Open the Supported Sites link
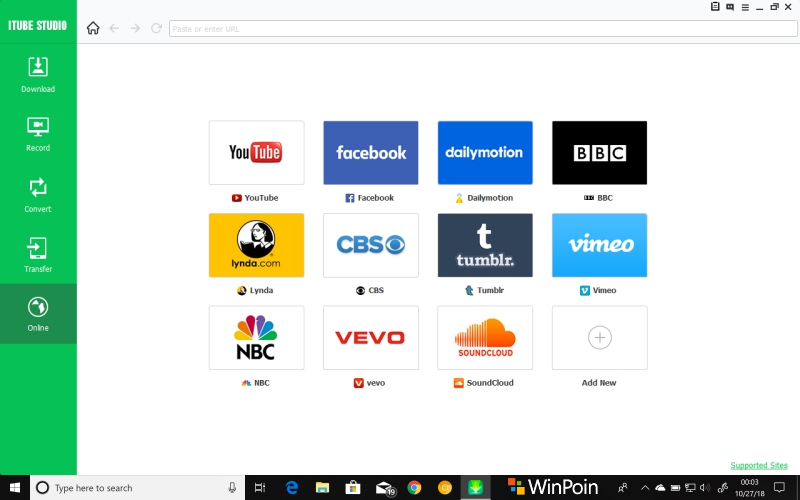Viewport: 800px width, 500px height. [759, 465]
